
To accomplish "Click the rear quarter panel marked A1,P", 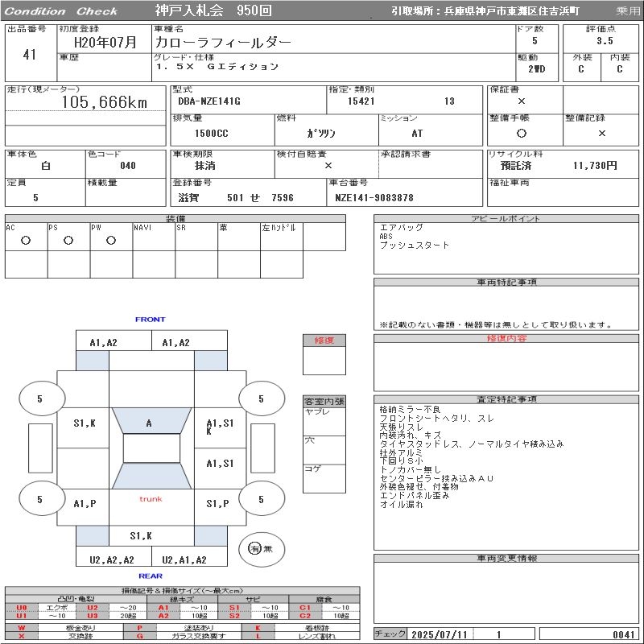I will coord(83,507).
